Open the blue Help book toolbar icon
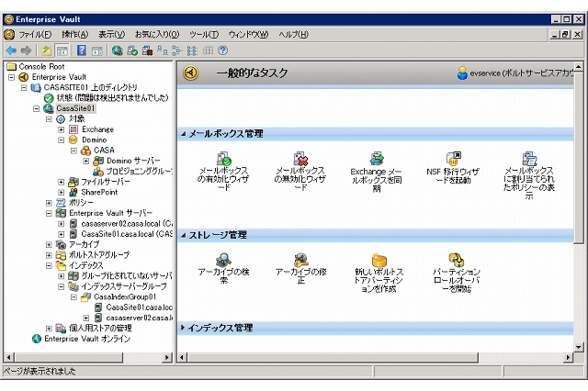Screen dimensions: 588x391 [x=82, y=50]
